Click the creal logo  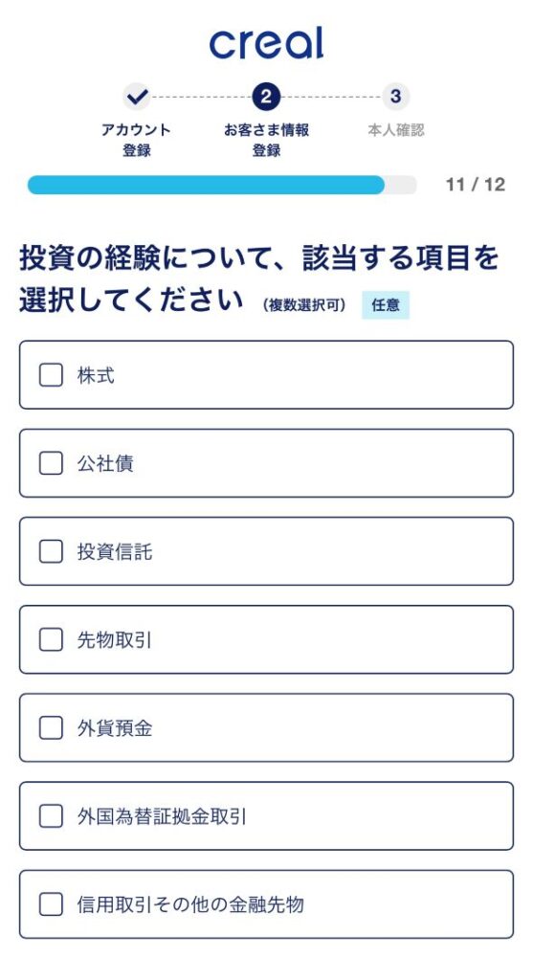click(x=266, y=43)
